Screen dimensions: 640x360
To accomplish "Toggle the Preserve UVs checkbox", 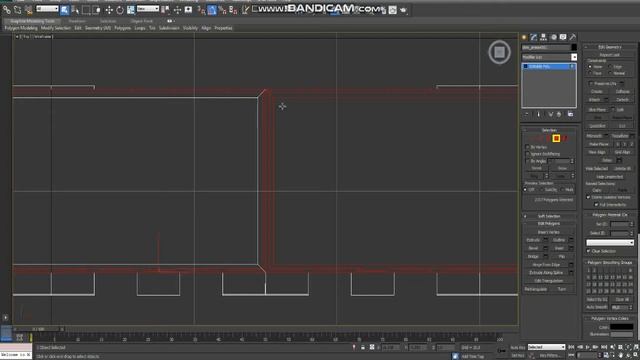I will point(591,83).
